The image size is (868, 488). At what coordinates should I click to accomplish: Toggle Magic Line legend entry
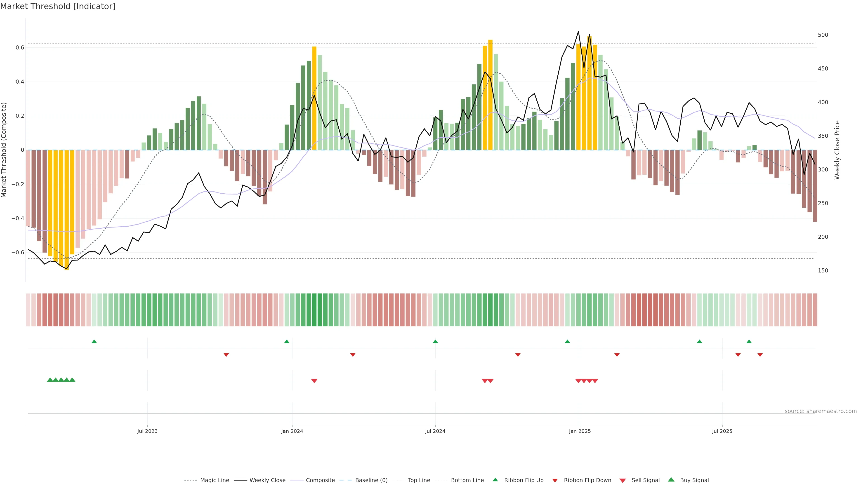[214, 480]
